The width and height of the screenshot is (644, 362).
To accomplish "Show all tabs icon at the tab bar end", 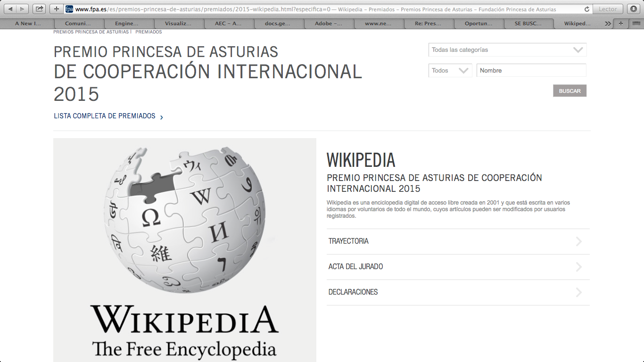I will click(x=636, y=24).
